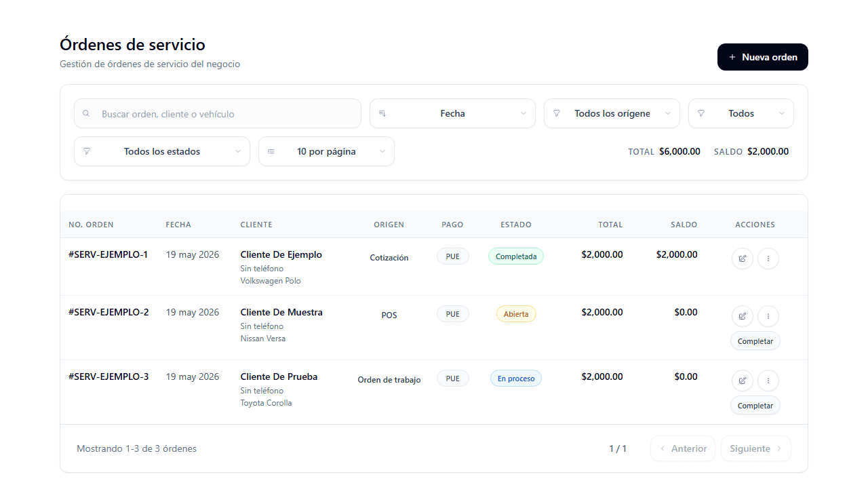This screenshot has width=868, height=483.
Task: Open the Fecha sort dropdown
Action: pyautogui.click(x=452, y=113)
